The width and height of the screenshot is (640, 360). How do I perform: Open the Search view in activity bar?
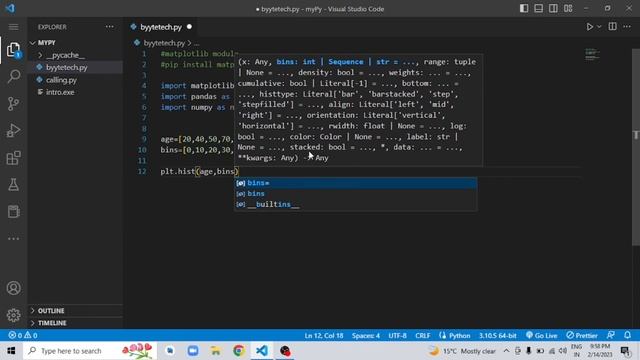click(13, 76)
